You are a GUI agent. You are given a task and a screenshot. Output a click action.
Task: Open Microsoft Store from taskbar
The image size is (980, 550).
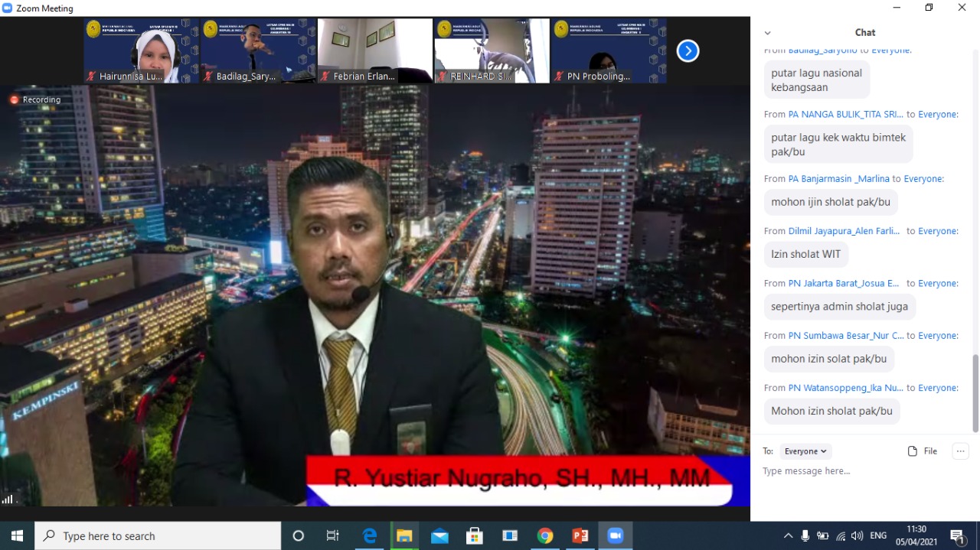point(475,535)
